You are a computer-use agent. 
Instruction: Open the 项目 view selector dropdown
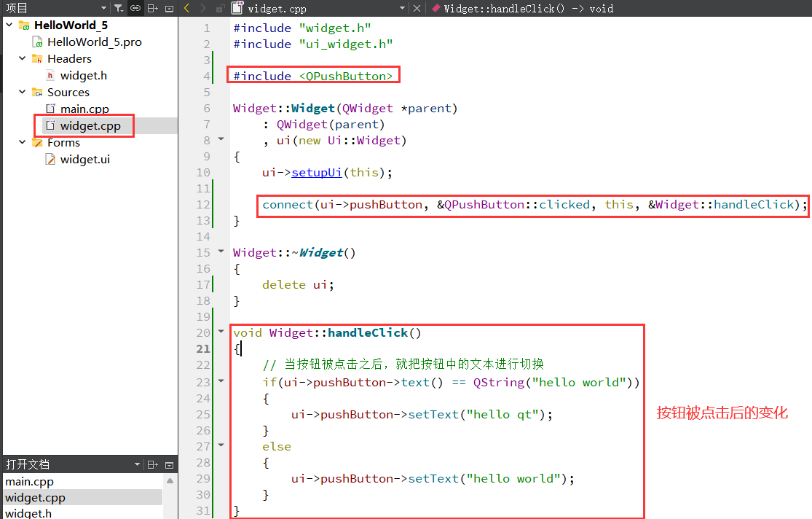pos(103,8)
